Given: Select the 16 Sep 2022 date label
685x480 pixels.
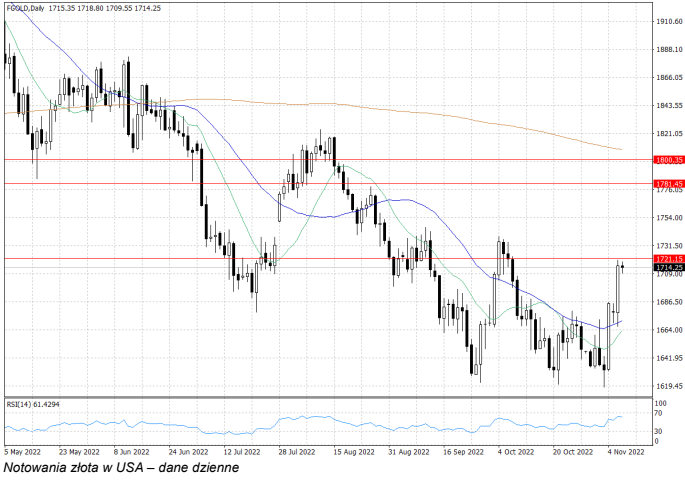Looking at the screenshot, I should [x=463, y=451].
